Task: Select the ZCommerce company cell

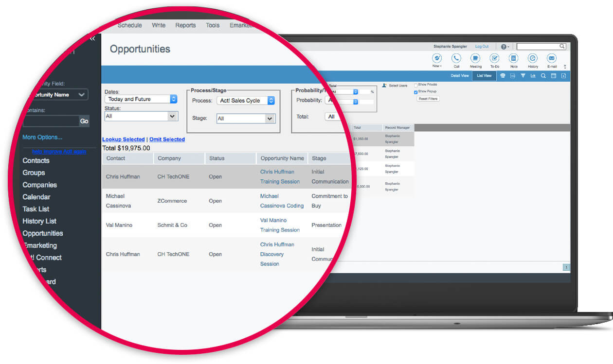Action: coord(172,201)
